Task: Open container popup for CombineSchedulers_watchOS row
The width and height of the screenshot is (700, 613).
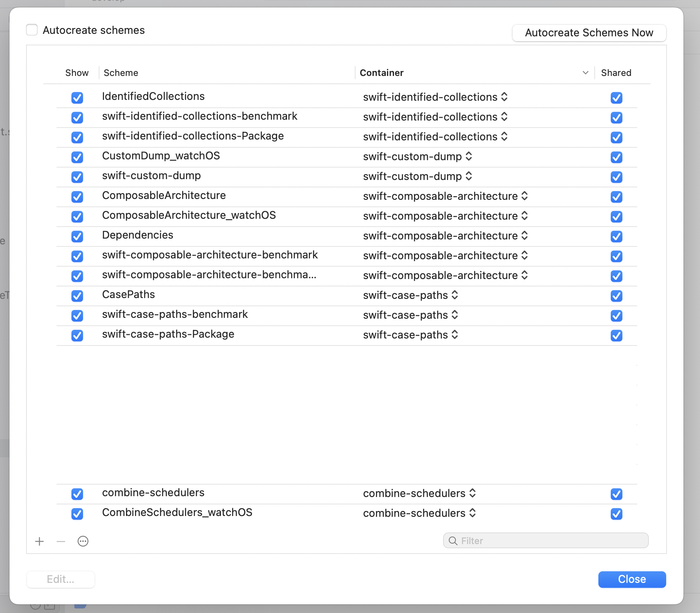Action: [x=420, y=513]
